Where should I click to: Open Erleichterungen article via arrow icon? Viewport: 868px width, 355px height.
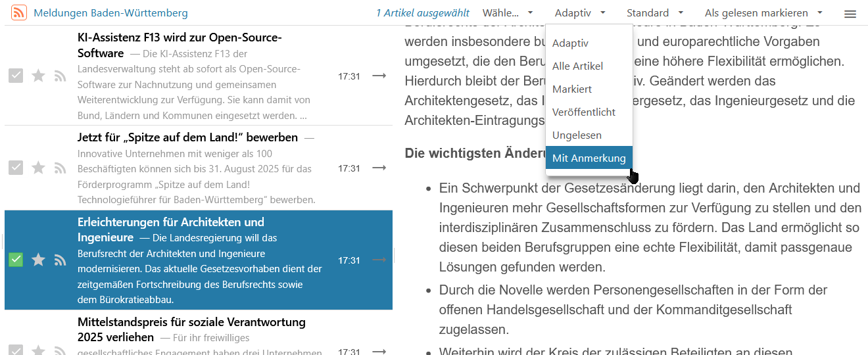[x=379, y=260]
